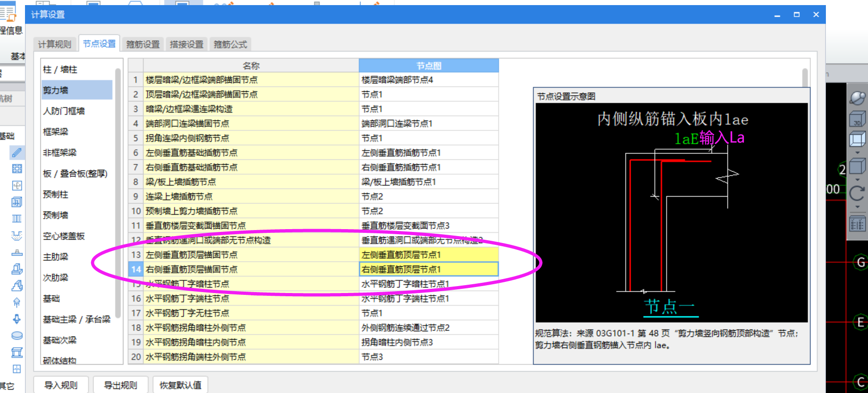Switch to the 节点设置 tab
868x393 pixels.
pyautogui.click(x=99, y=44)
